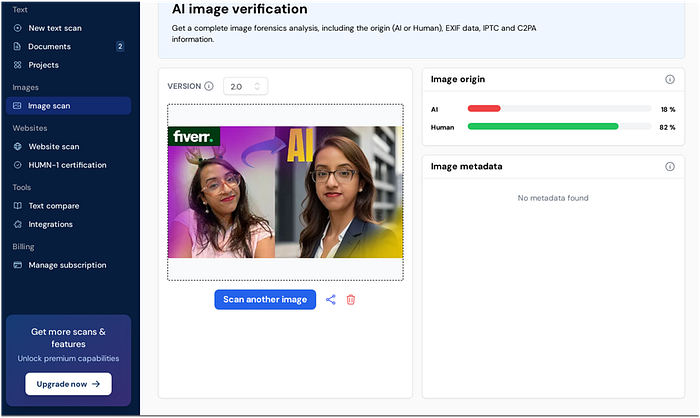Click the New text scan plus icon

[17, 28]
